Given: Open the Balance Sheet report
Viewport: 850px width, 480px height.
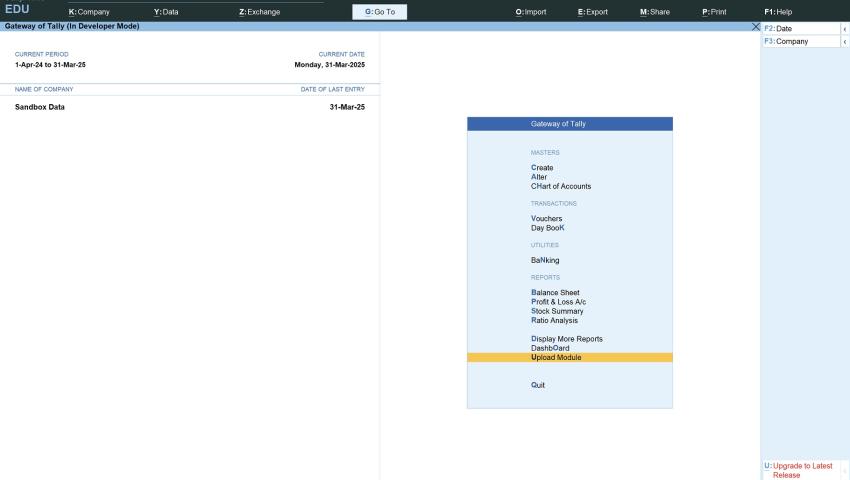Looking at the screenshot, I should point(555,292).
